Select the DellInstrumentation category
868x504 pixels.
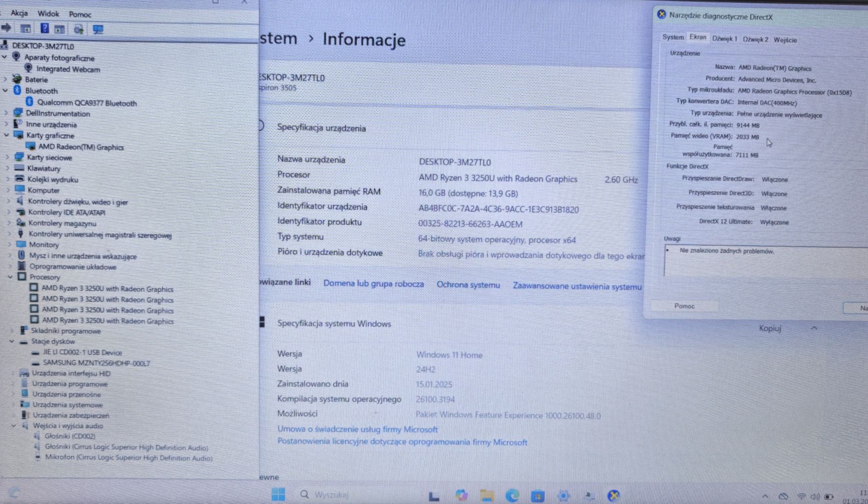click(x=58, y=113)
